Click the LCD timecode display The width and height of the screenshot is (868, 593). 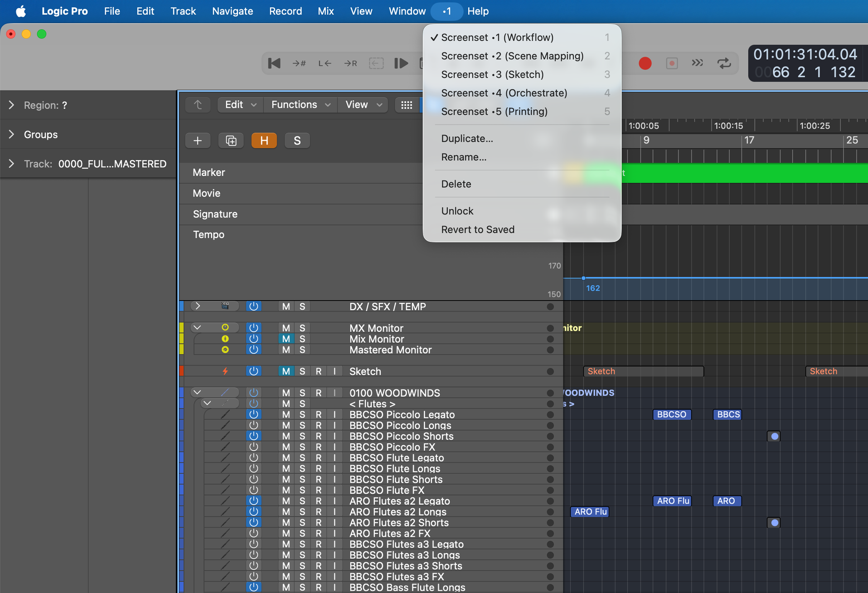pos(805,54)
